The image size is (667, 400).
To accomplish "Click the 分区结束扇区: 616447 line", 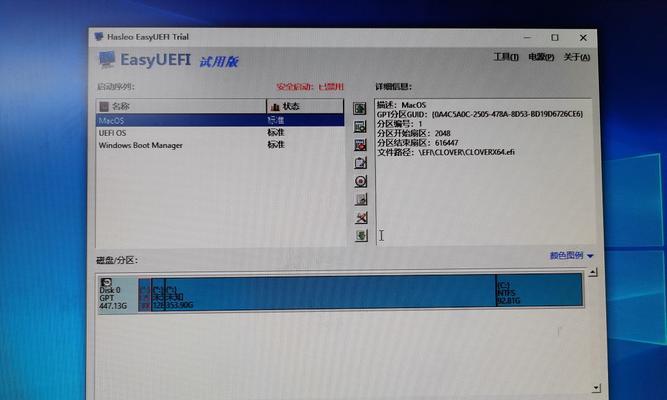I will [x=418, y=143].
